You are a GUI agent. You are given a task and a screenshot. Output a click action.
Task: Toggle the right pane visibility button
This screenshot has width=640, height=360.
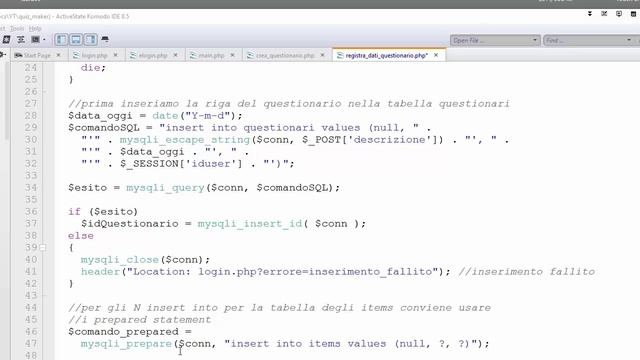point(91,40)
